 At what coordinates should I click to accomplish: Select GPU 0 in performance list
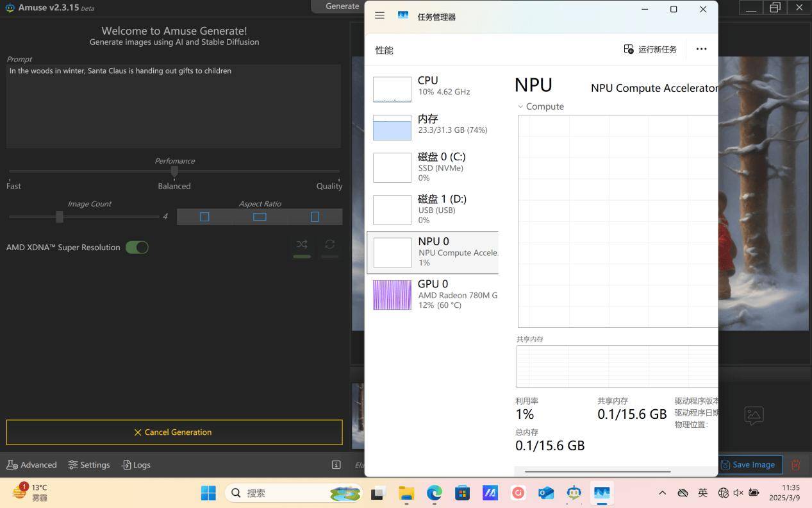point(433,294)
